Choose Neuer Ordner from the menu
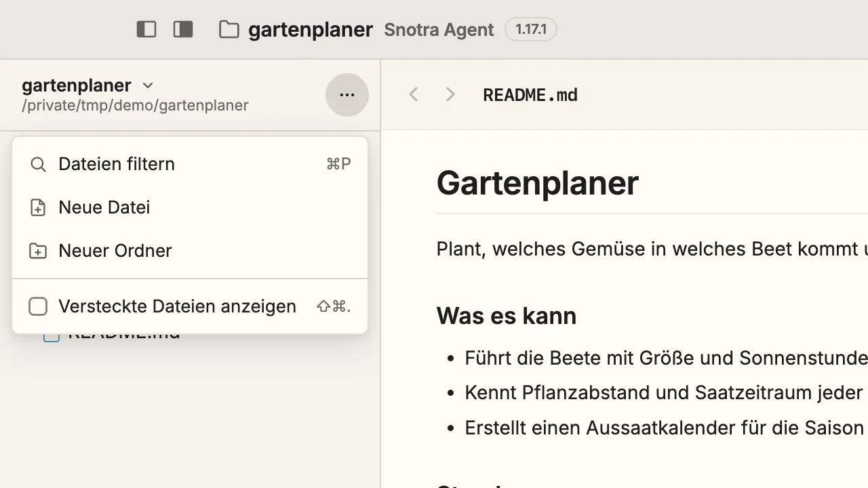 coord(190,251)
